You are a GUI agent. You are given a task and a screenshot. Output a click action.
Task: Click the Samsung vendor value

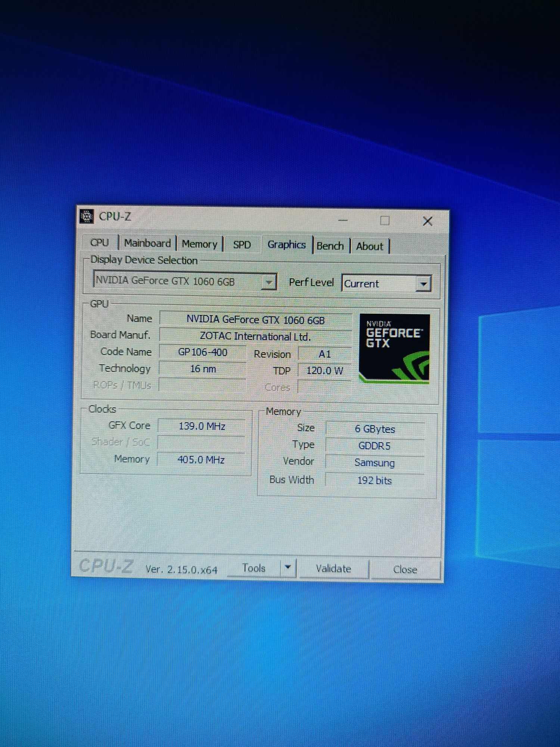click(374, 462)
